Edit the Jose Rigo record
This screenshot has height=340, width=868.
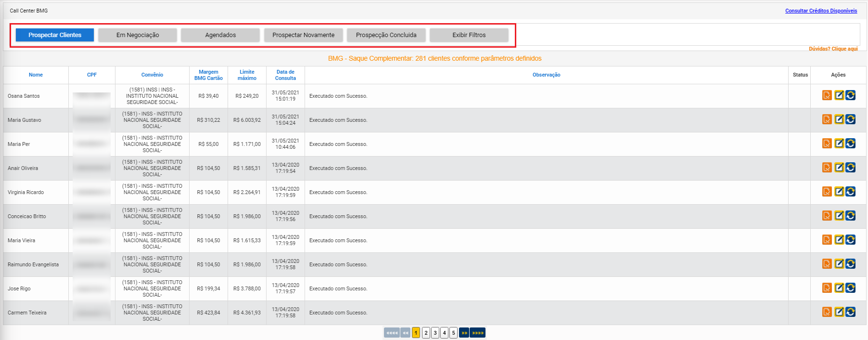tap(839, 288)
